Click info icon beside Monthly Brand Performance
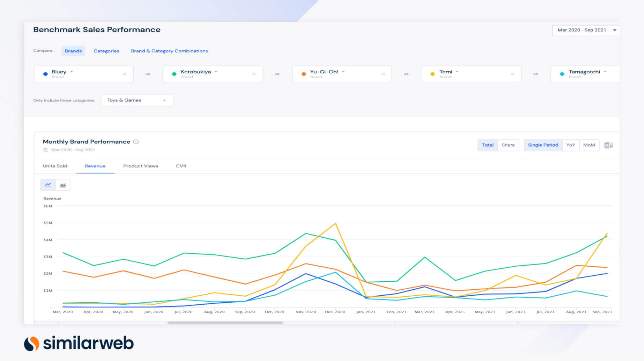Screen dimensions: 644x361 (x=136, y=142)
